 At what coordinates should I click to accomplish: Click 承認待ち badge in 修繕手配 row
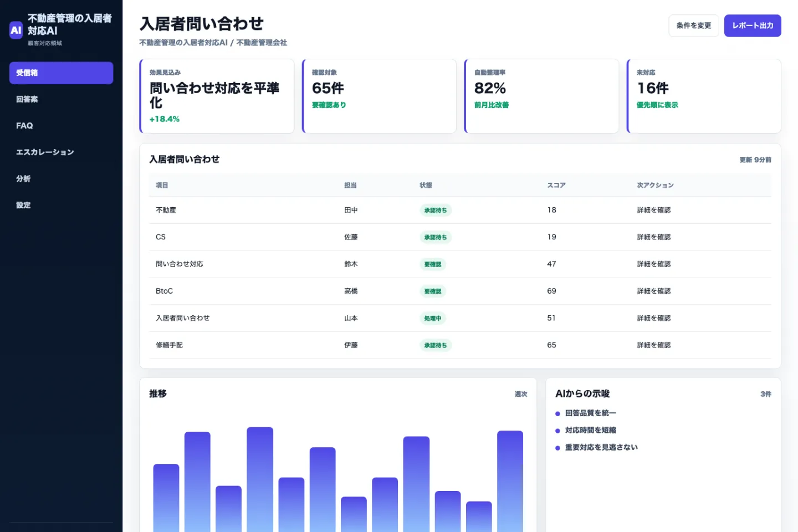point(436,345)
